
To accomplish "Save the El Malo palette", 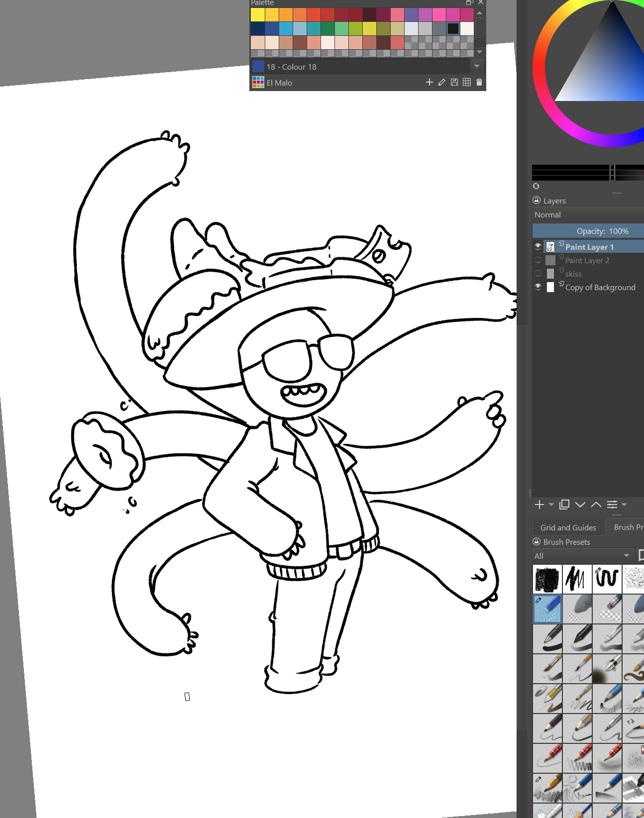I will (454, 82).
